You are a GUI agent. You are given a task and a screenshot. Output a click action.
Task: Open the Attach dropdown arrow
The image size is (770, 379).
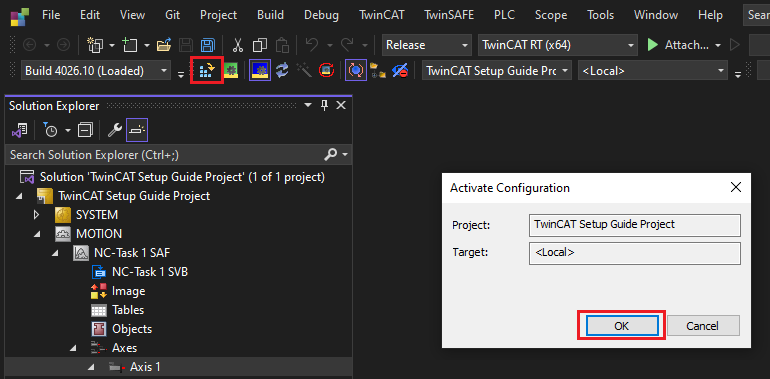point(718,45)
